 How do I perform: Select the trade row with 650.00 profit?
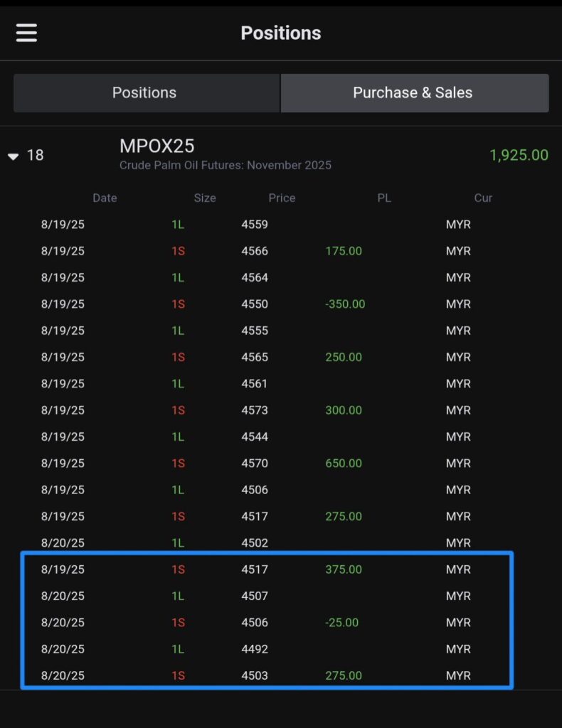coord(343,464)
